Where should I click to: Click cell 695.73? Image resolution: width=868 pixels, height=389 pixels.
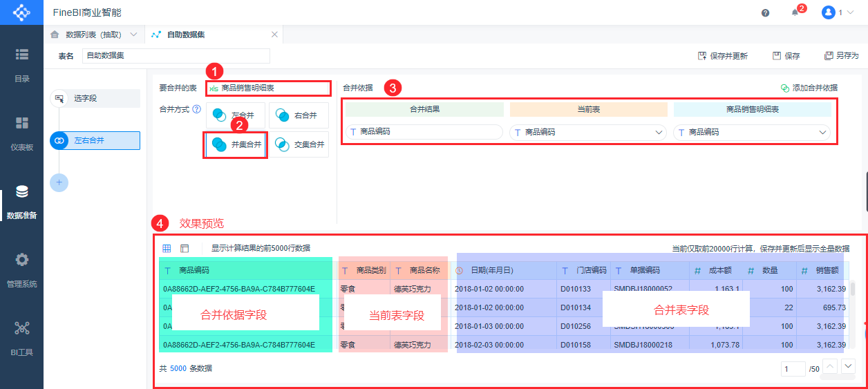click(822, 307)
